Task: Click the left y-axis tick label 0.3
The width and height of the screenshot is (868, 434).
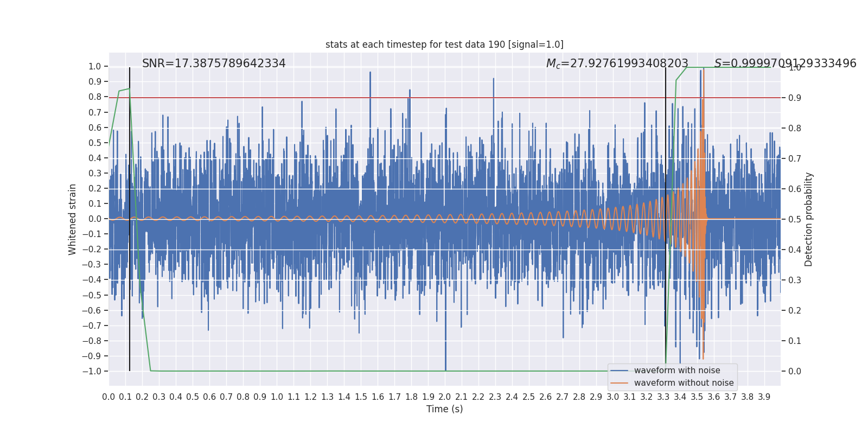Action: [95, 174]
